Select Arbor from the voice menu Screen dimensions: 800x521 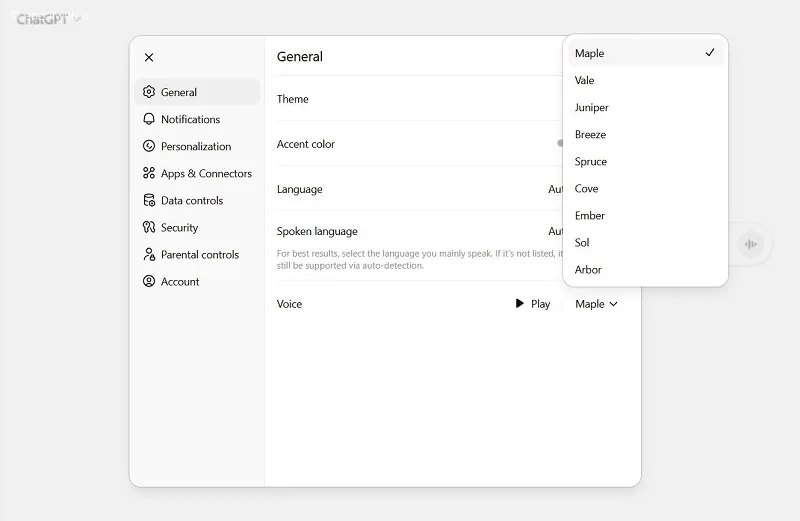click(x=589, y=269)
